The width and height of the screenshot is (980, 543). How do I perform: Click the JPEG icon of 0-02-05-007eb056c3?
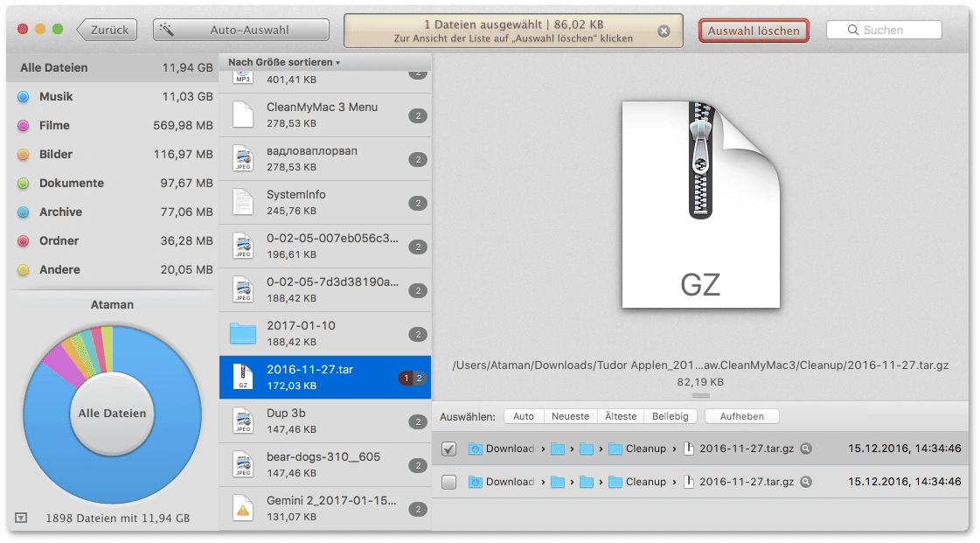[243, 247]
